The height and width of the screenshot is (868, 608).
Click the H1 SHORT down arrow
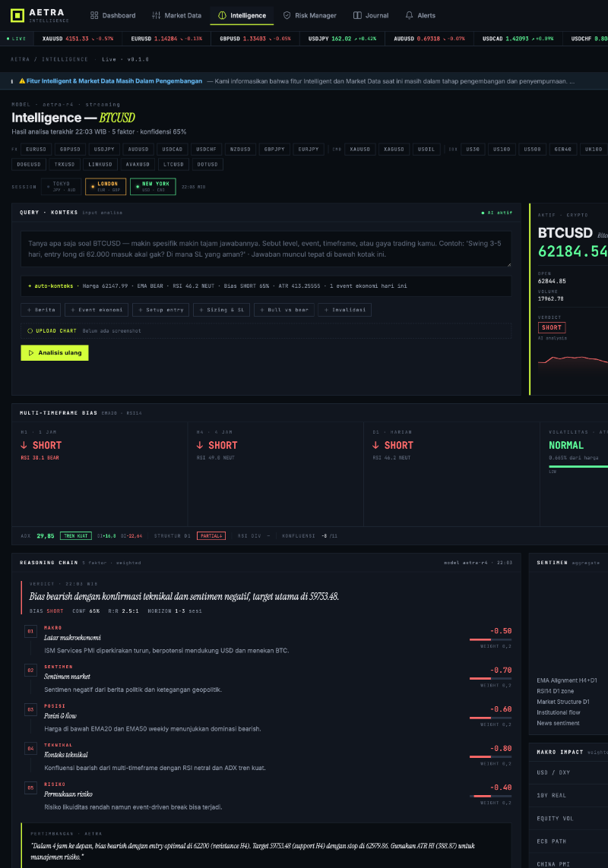tap(24, 445)
